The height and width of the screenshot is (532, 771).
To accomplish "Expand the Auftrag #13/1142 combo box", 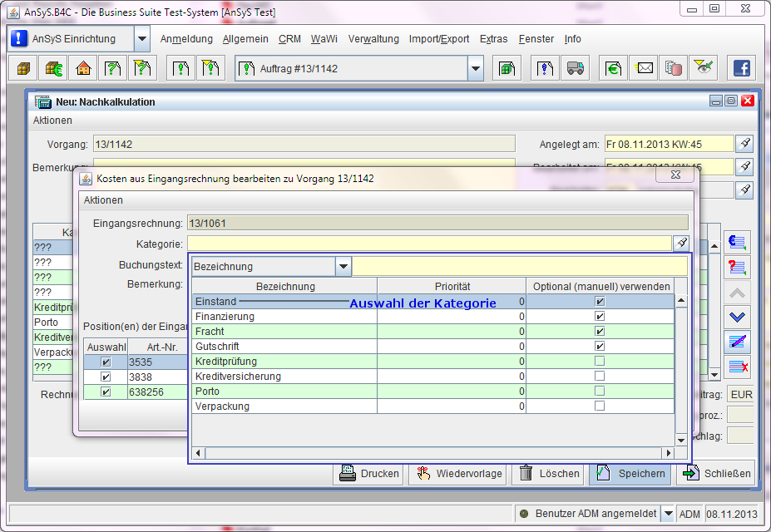I will pos(475,69).
